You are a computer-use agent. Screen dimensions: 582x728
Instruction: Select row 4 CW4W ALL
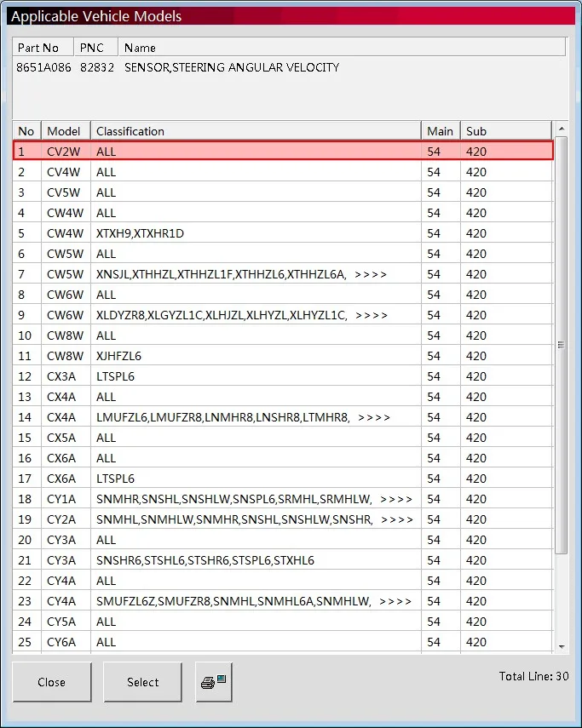click(x=283, y=213)
